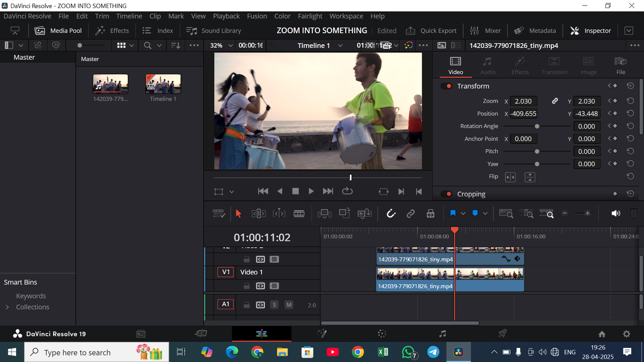Lock the Video 1 track
Screen dimensions: 644x362
point(246,286)
